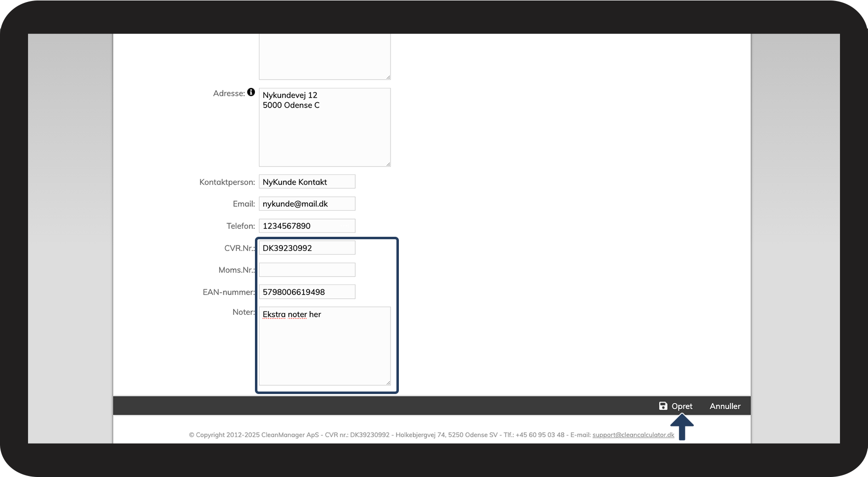Click the resize handle of the top textarea
The height and width of the screenshot is (477, 868).
tap(388, 77)
